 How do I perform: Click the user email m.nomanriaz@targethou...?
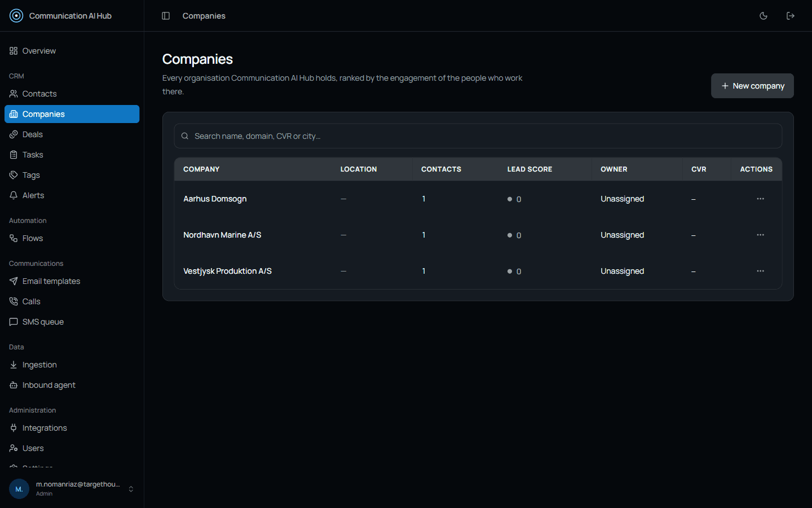click(78, 484)
